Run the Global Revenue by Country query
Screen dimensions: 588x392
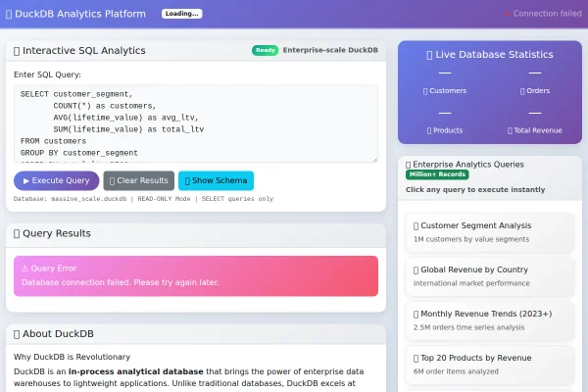490,276
